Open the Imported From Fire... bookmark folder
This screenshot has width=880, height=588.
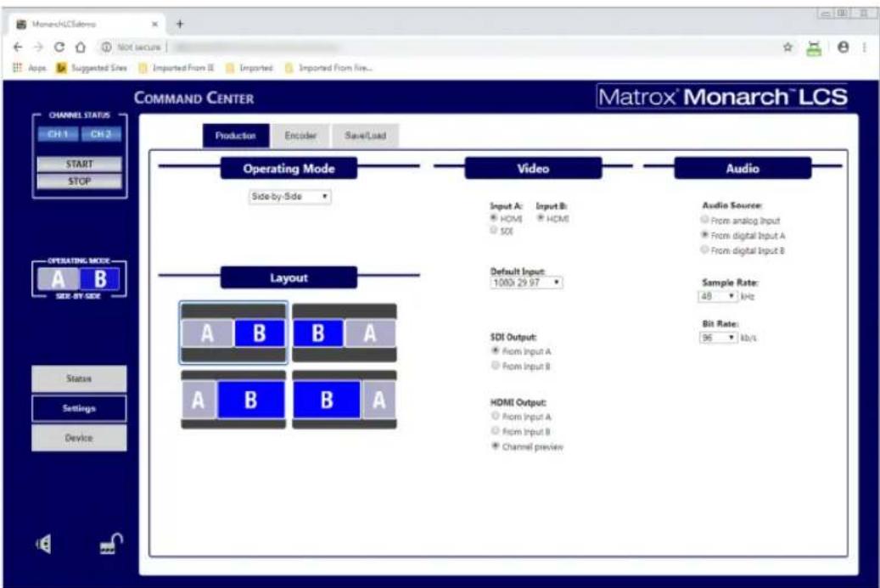pyautogui.click(x=329, y=68)
